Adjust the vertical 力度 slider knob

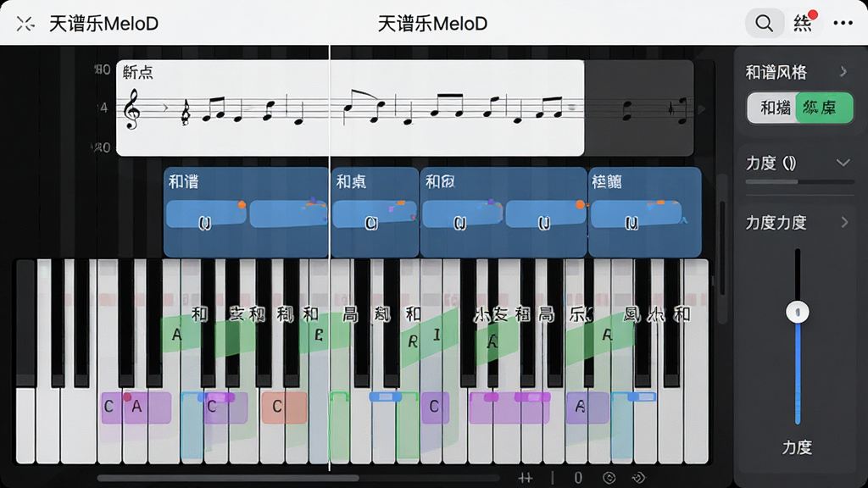point(797,312)
